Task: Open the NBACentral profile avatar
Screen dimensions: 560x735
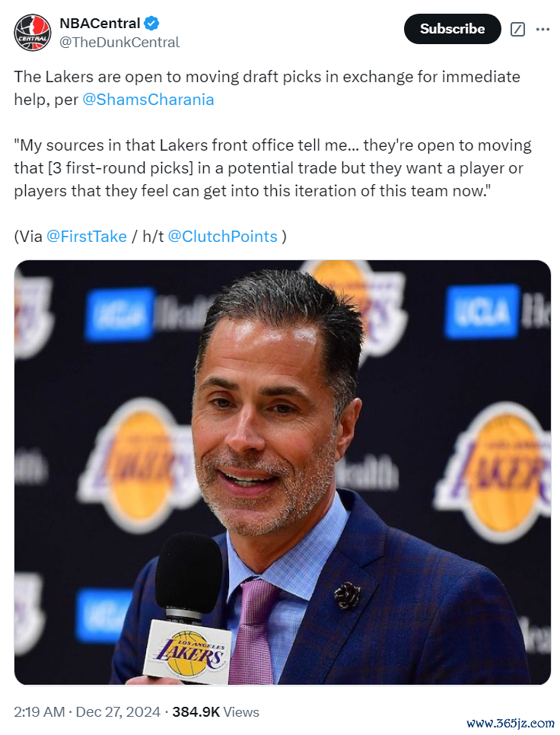Action: pyautogui.click(x=32, y=33)
